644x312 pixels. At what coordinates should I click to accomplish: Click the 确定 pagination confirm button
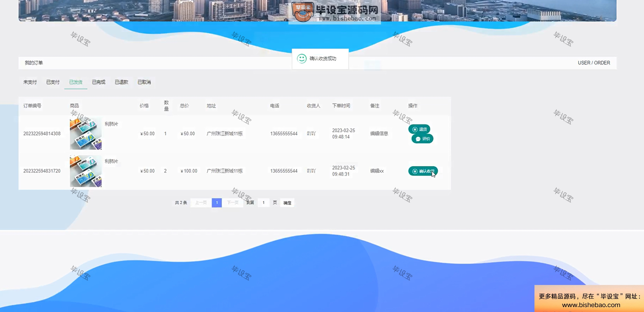click(287, 203)
